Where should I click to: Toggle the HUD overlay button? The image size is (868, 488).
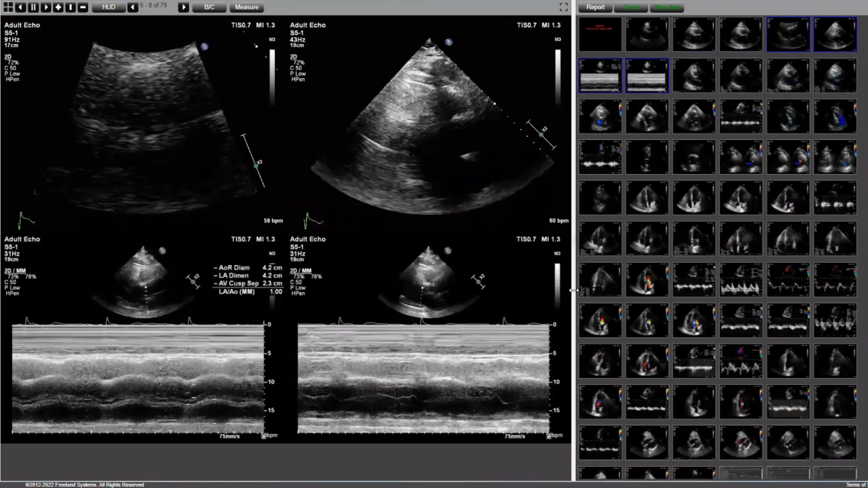[x=109, y=7]
